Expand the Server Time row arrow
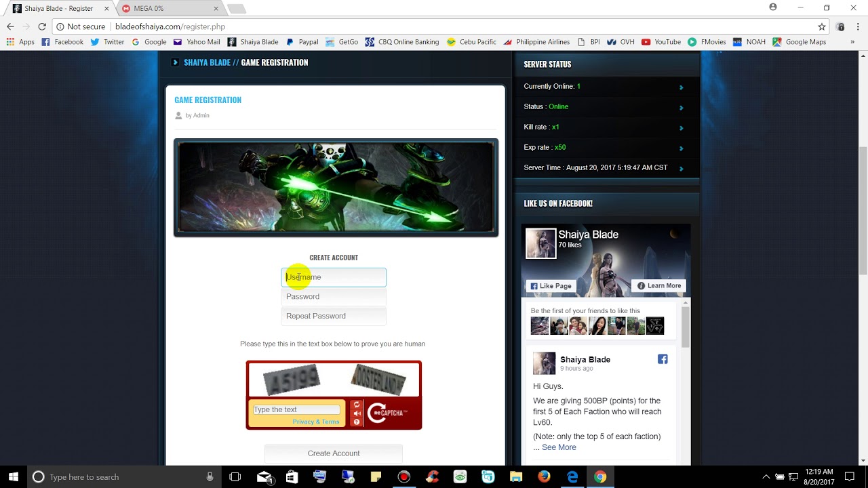The width and height of the screenshot is (868, 488). (x=681, y=168)
